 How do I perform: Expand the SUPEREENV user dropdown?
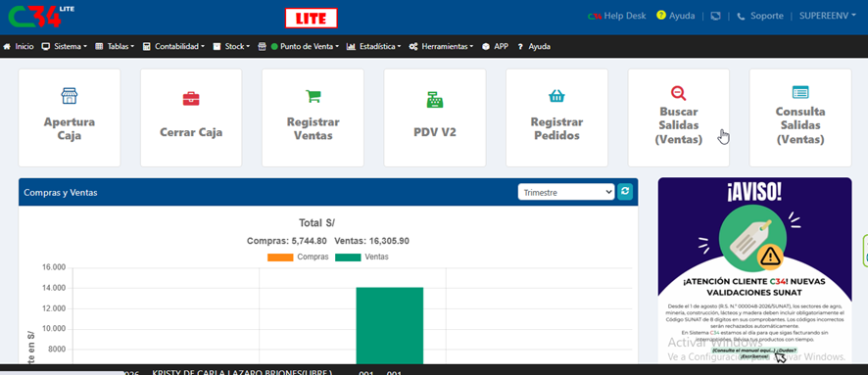pyautogui.click(x=828, y=16)
